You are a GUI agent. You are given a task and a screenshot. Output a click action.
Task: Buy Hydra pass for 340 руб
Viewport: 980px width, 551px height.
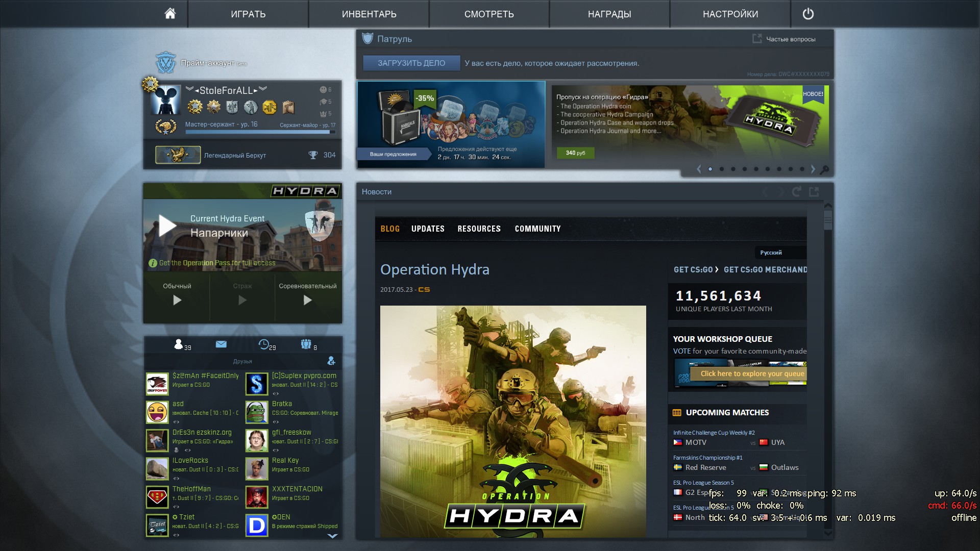point(575,153)
